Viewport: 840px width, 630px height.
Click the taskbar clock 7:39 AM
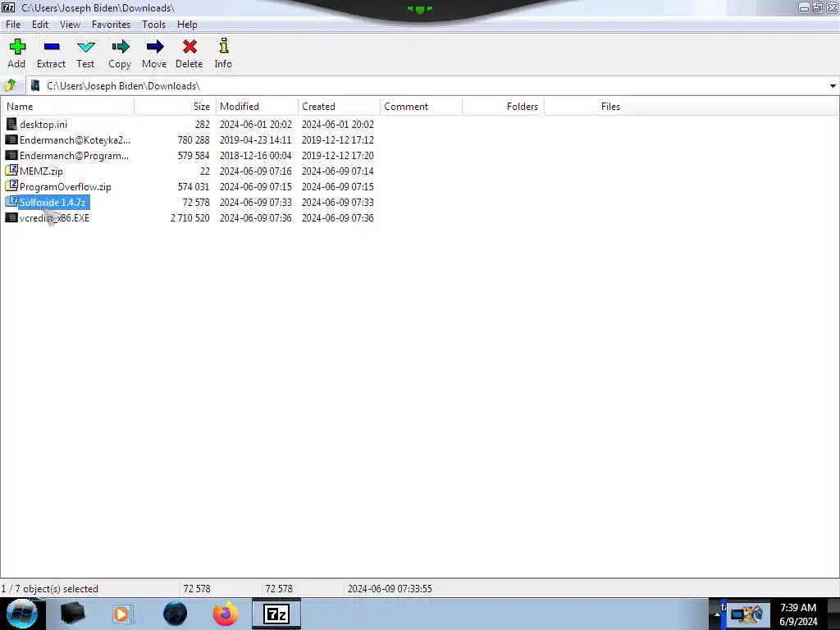798,608
